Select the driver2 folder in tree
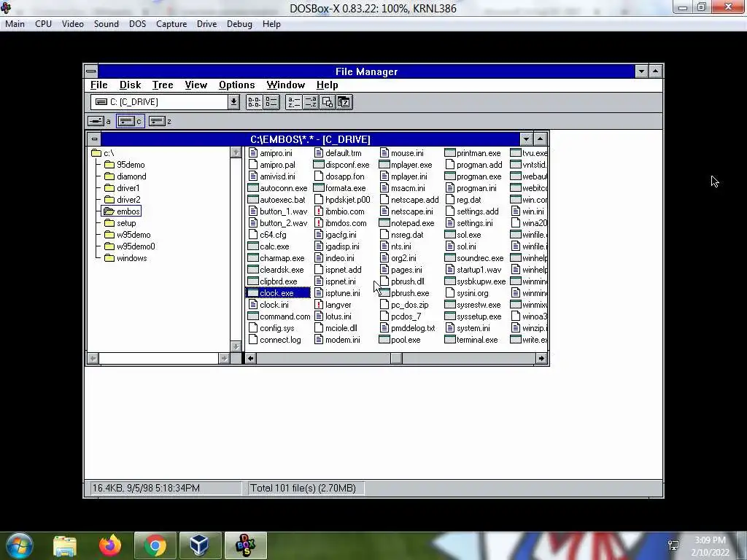 [123, 200]
